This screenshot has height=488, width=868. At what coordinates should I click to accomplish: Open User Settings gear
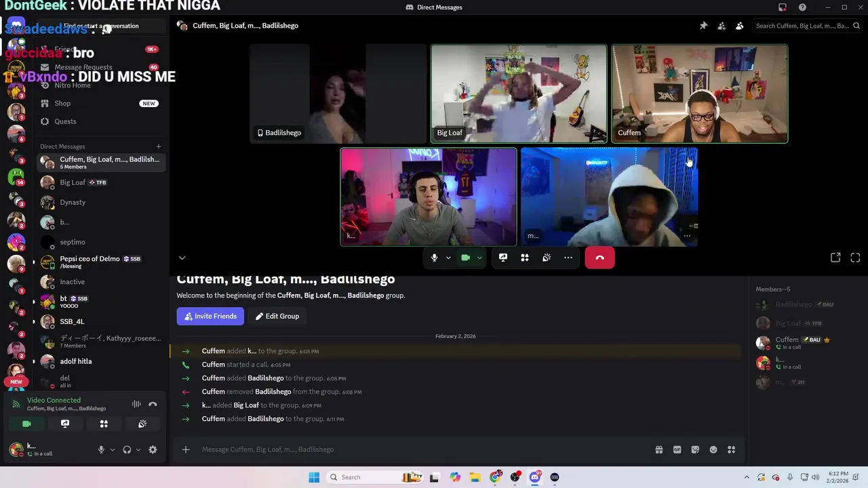coord(153,449)
